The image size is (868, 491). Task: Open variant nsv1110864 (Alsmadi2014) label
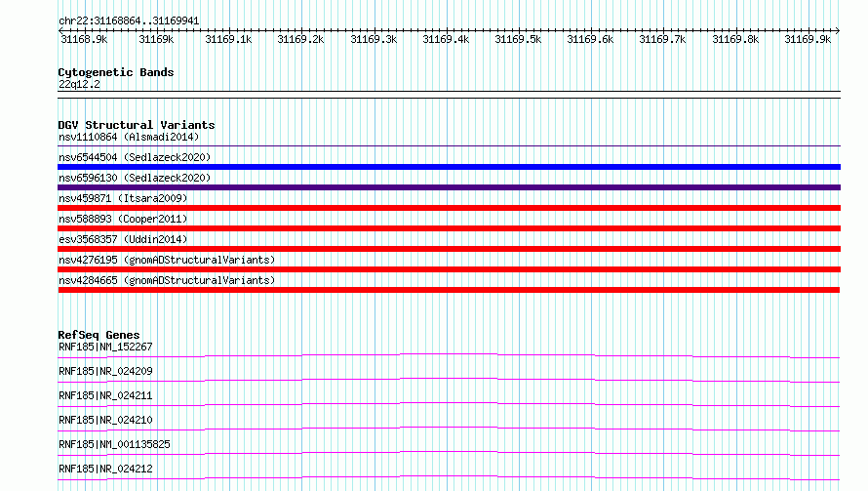(x=129, y=137)
